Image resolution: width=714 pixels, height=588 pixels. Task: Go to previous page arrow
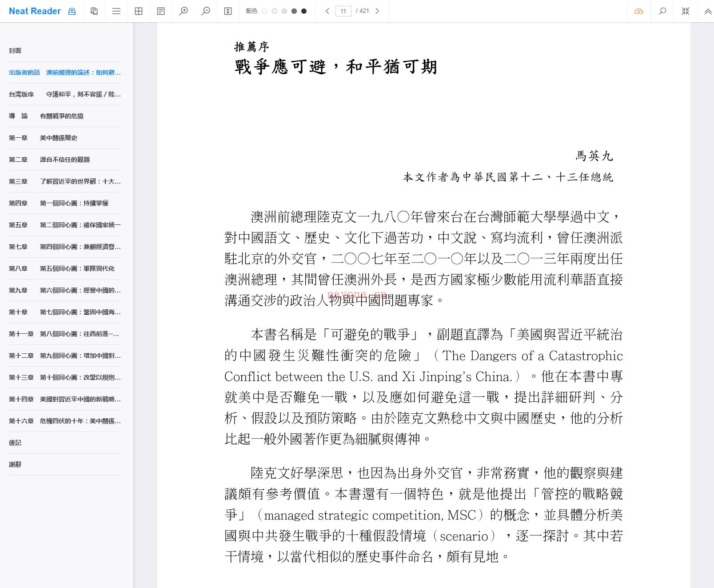point(327,11)
